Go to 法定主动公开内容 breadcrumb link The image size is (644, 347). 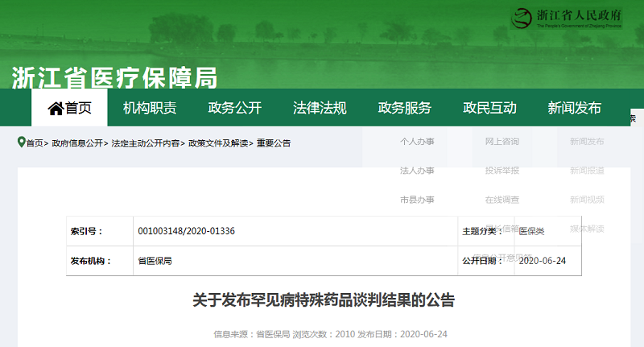146,143
